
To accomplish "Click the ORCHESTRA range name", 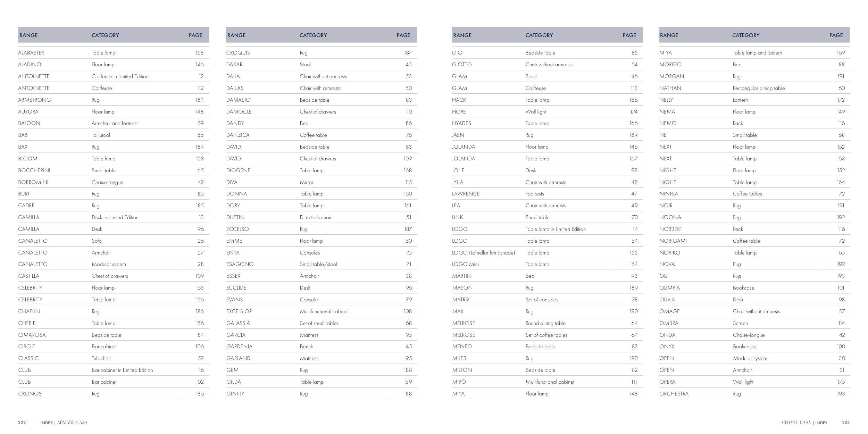I will coord(674,394).
